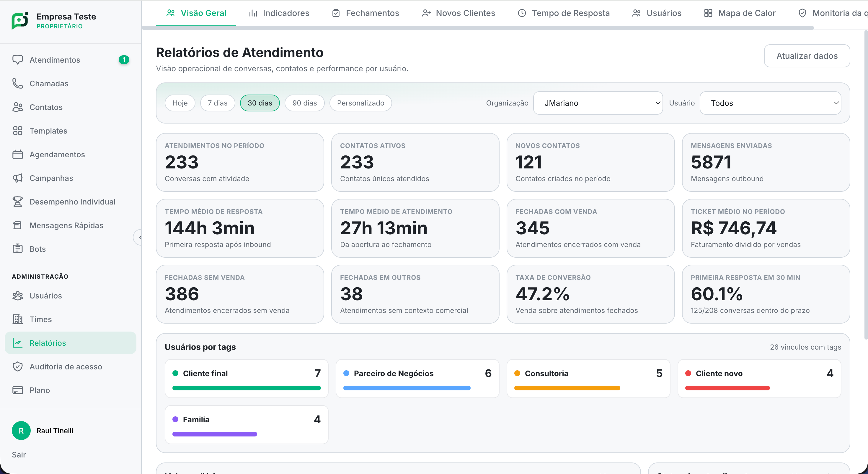Open the Organização dropdown showing JMariano
The image size is (868, 474).
click(x=598, y=103)
